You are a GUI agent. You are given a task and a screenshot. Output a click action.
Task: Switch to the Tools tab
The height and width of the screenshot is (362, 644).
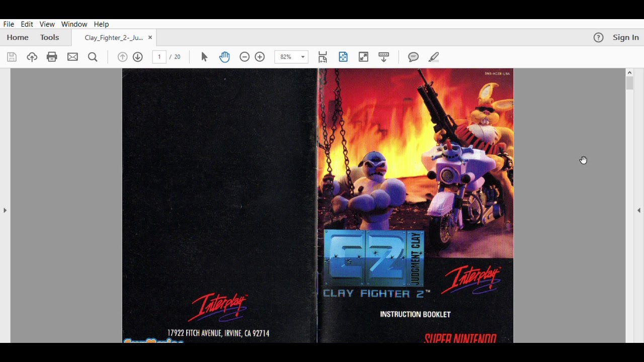click(x=49, y=37)
